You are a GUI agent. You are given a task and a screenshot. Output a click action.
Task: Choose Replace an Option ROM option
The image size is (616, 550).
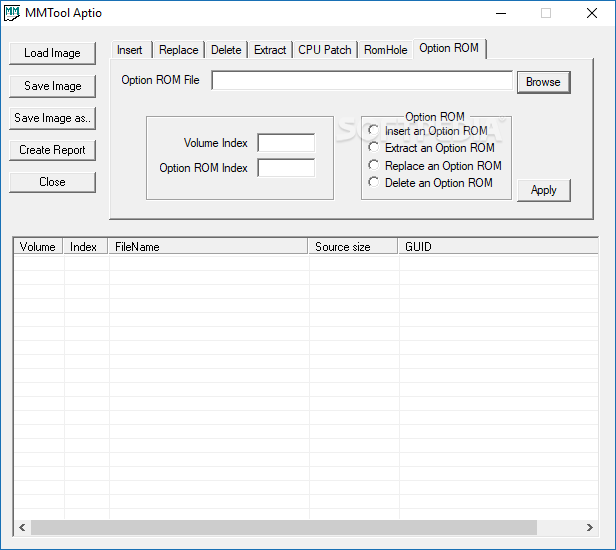(x=435, y=166)
